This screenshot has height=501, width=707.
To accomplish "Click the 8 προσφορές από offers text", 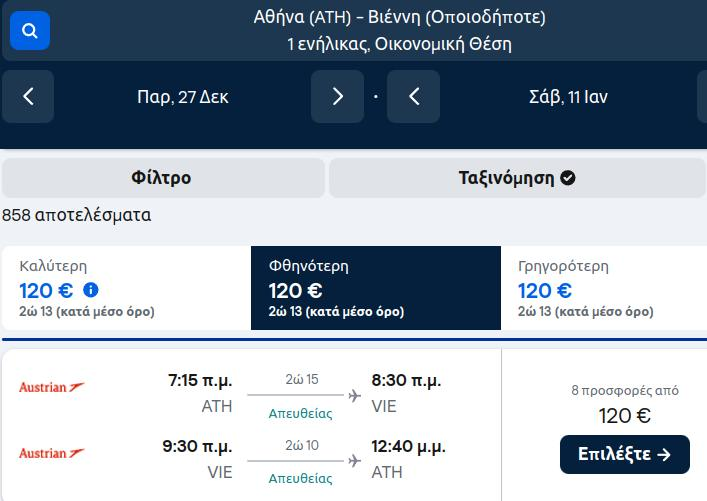I will pyautogui.click(x=625, y=390).
